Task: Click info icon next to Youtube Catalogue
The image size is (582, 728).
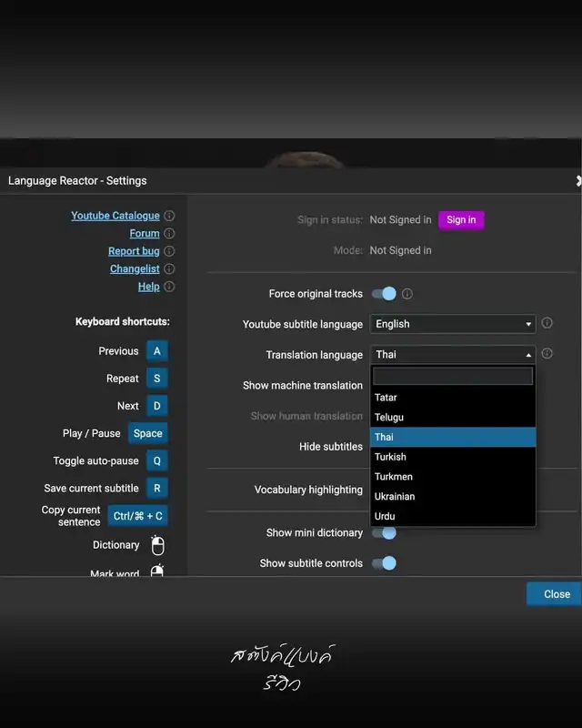Action: click(169, 217)
